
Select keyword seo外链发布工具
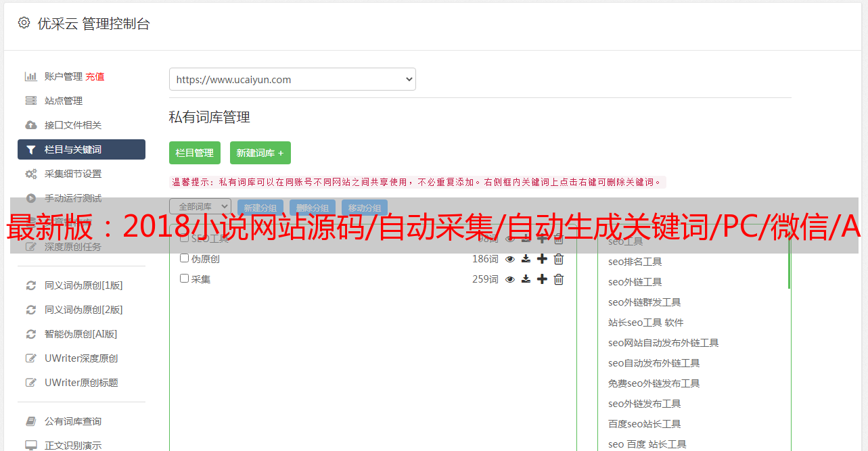click(644, 404)
